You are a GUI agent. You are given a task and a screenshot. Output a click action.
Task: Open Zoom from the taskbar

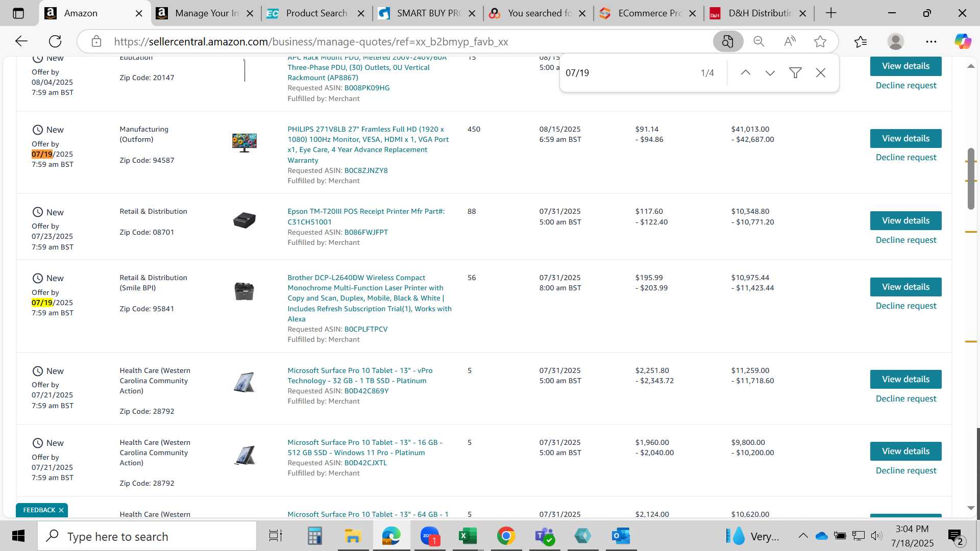[x=430, y=536]
